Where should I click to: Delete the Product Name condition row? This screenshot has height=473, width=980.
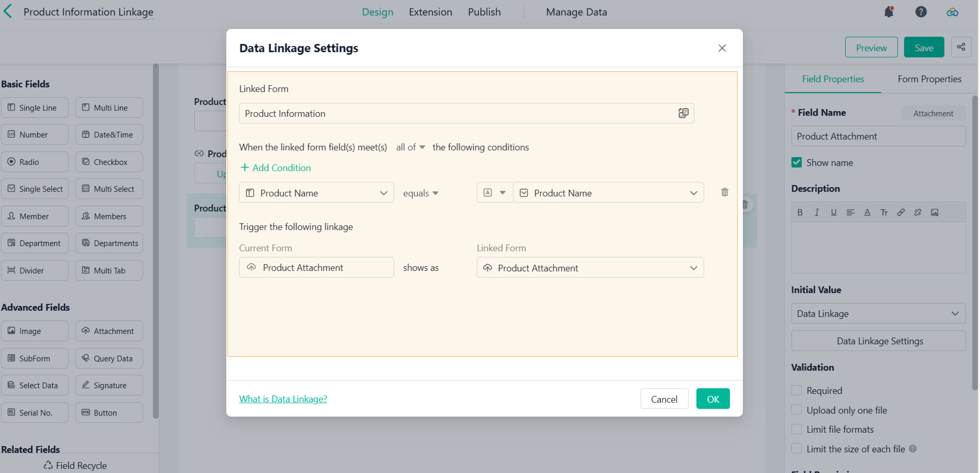(x=724, y=192)
